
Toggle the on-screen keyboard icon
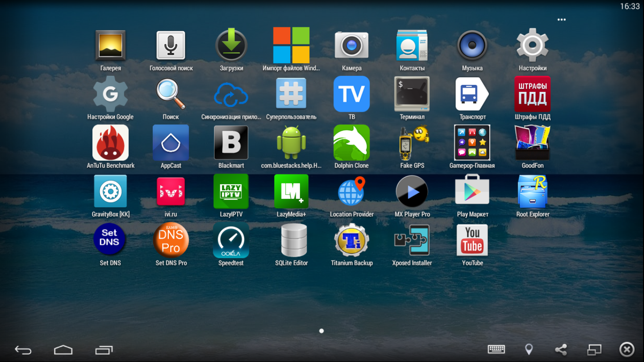click(496, 349)
